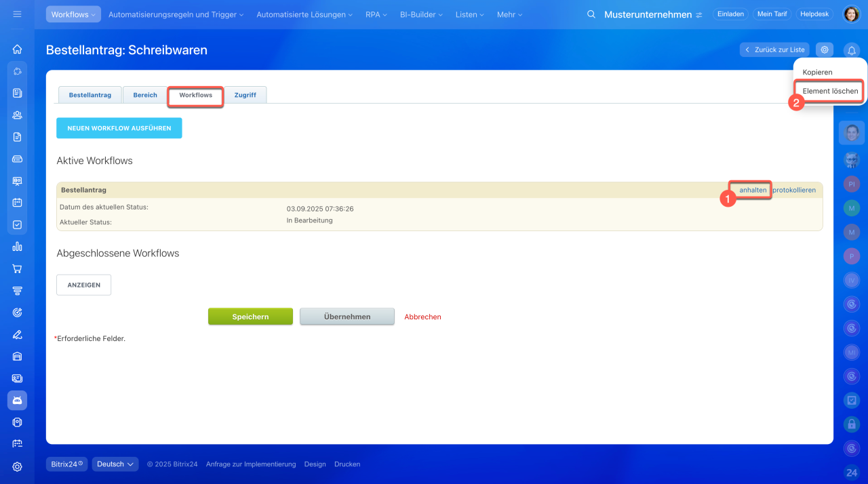Click the checkbox icon in right panel
Image resolution: width=868 pixels, height=484 pixels.
tap(852, 400)
